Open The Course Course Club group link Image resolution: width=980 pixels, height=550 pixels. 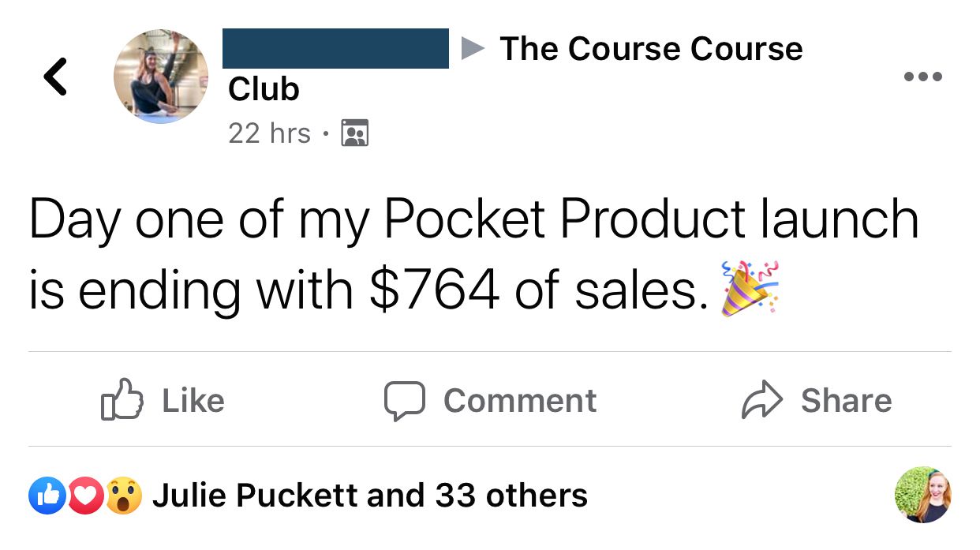pyautogui.click(x=651, y=49)
